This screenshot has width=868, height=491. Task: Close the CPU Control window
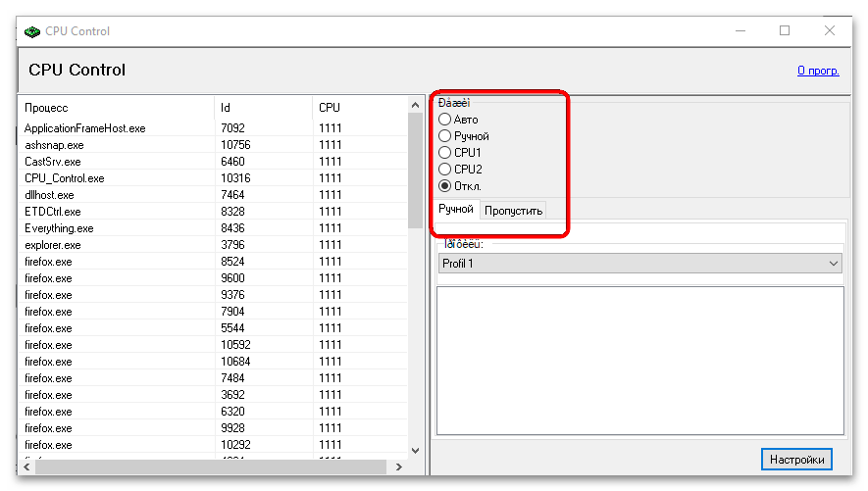pyautogui.click(x=829, y=31)
